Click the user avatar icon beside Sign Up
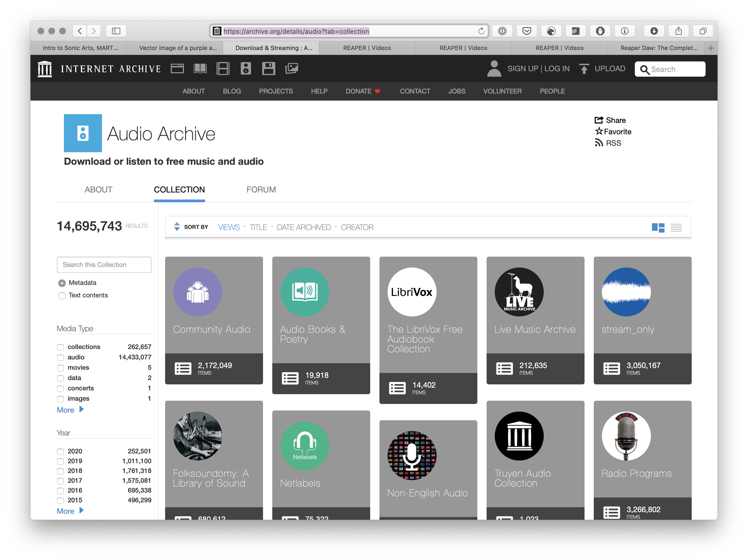 click(494, 69)
